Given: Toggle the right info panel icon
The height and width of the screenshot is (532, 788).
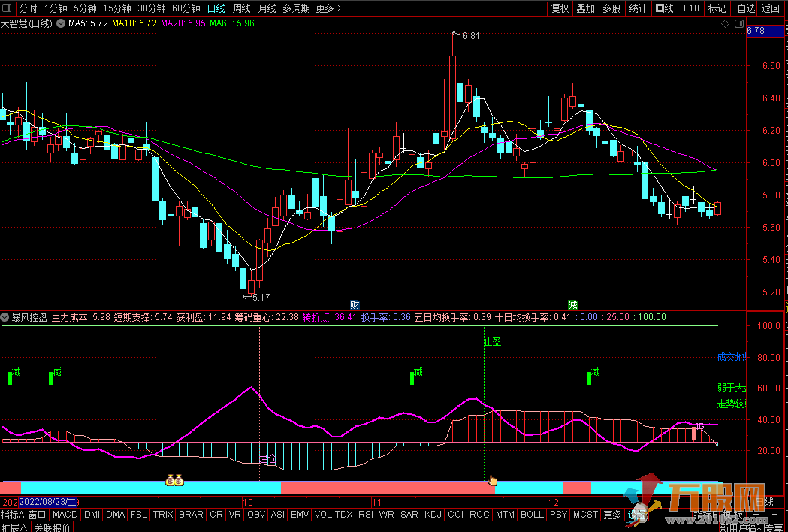Looking at the screenshot, I should (x=738, y=23).
